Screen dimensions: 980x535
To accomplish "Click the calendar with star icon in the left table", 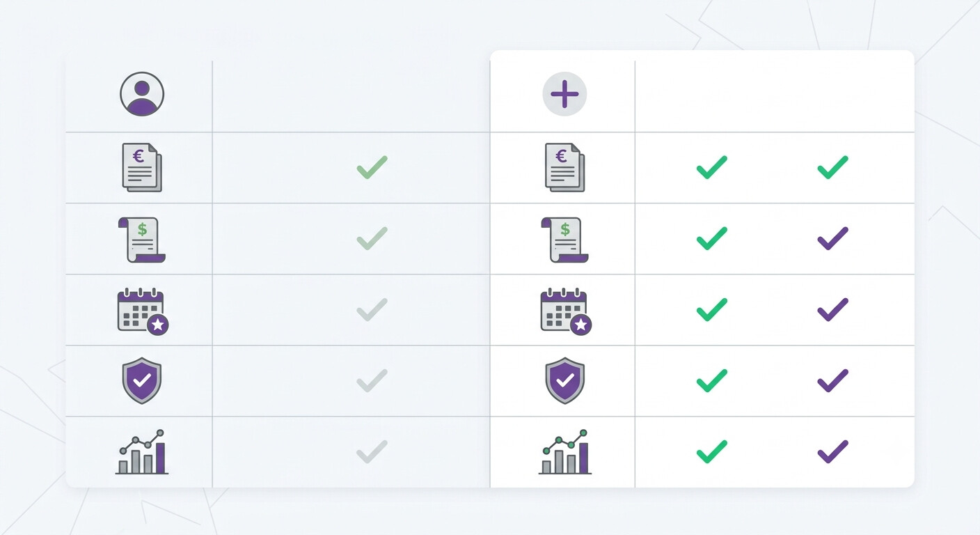I will (143, 311).
